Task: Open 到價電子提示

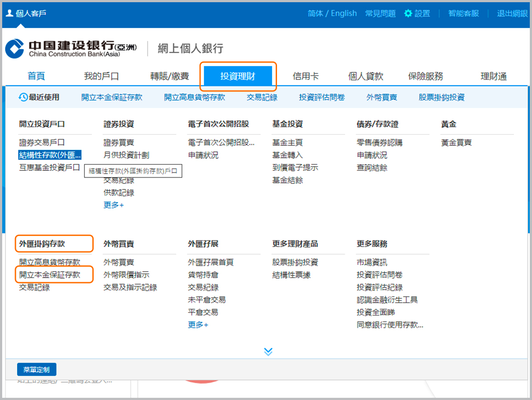Action: (x=295, y=167)
